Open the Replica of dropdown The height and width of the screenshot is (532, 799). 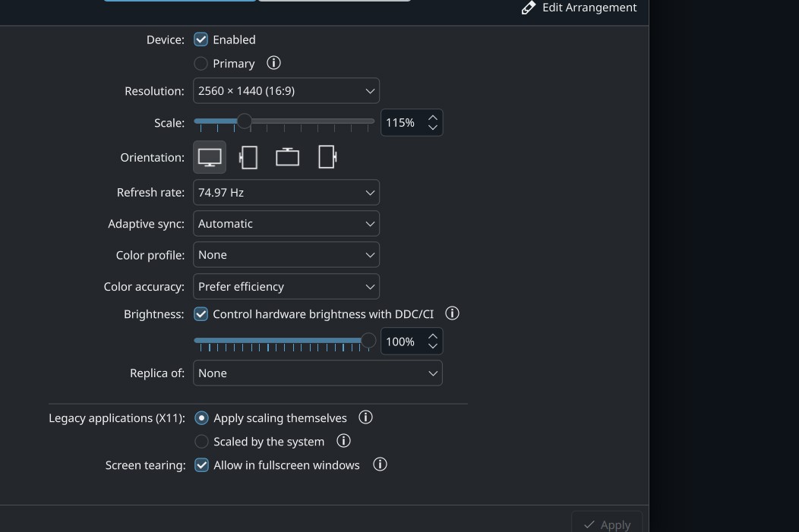coord(318,373)
